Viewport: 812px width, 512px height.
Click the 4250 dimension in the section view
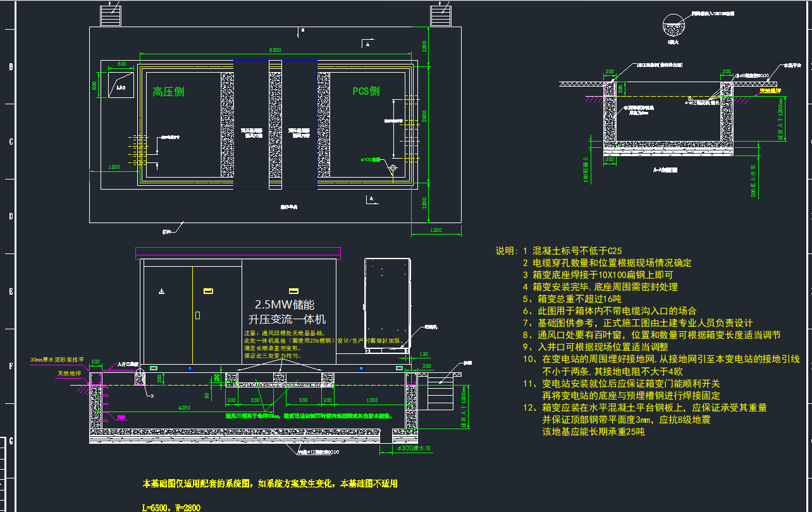click(184, 408)
